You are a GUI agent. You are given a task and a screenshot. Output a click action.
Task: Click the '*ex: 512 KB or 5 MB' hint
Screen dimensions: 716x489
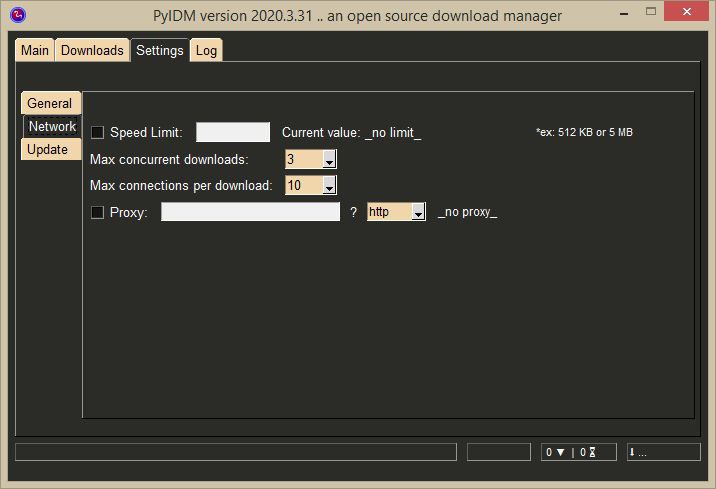pos(584,132)
